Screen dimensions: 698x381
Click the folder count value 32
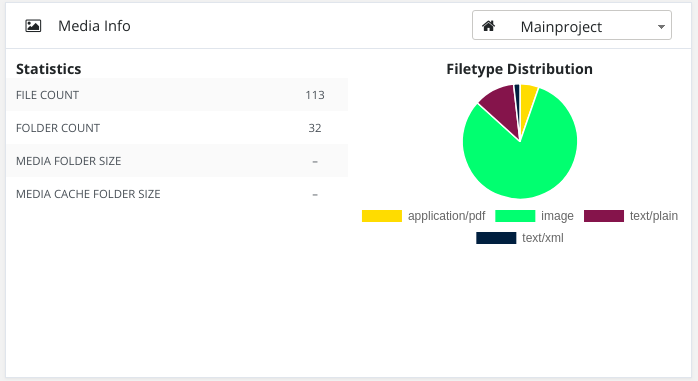[x=315, y=128]
